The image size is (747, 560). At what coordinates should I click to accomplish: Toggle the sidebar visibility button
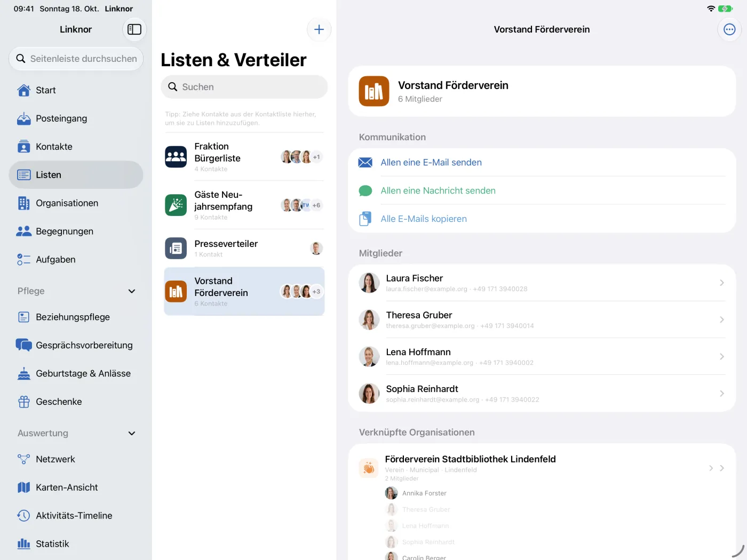[134, 29]
